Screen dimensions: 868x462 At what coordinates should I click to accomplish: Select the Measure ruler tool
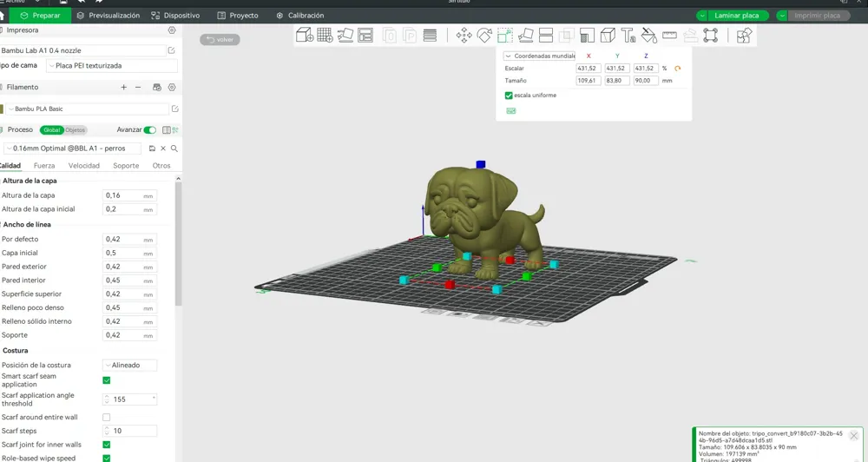pos(669,36)
